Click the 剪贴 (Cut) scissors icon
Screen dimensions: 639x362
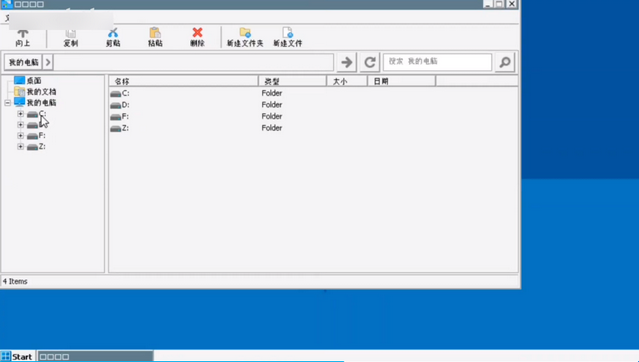click(x=113, y=33)
